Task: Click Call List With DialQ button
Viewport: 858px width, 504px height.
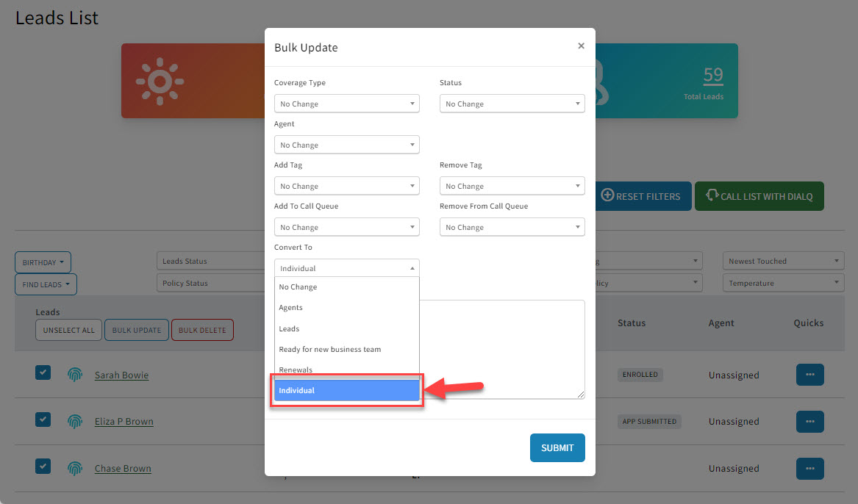Action: click(759, 196)
